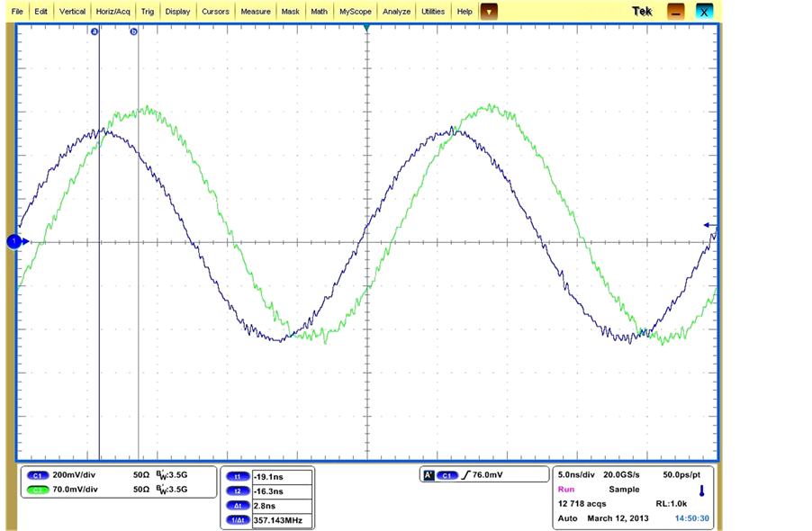812x531 pixels.
Task: Open the Analyze menu
Action: click(x=397, y=12)
